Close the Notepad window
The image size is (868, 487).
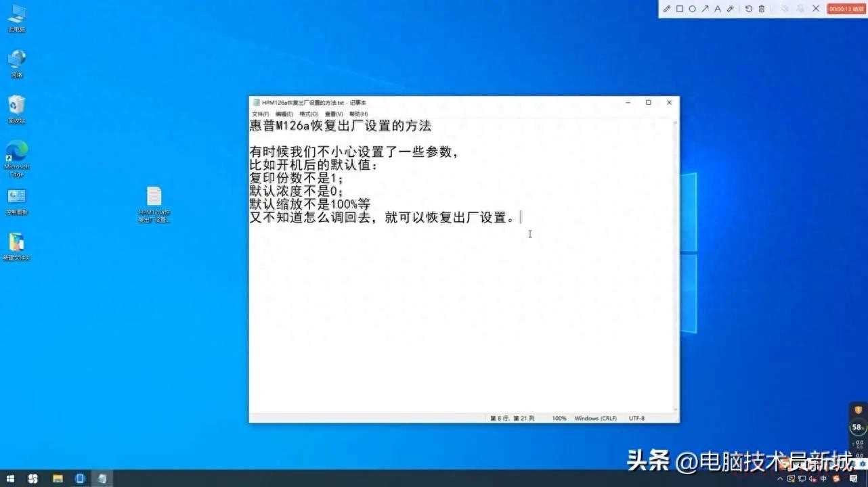(x=669, y=102)
